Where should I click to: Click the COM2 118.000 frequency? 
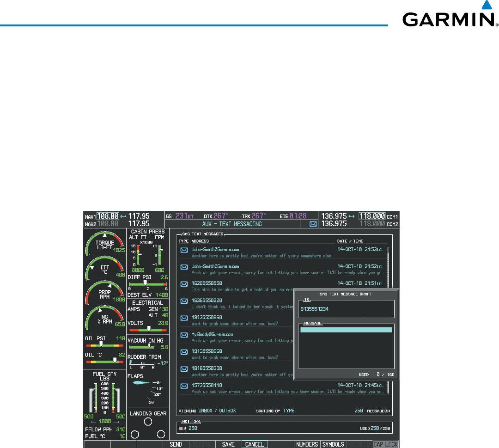372,223
